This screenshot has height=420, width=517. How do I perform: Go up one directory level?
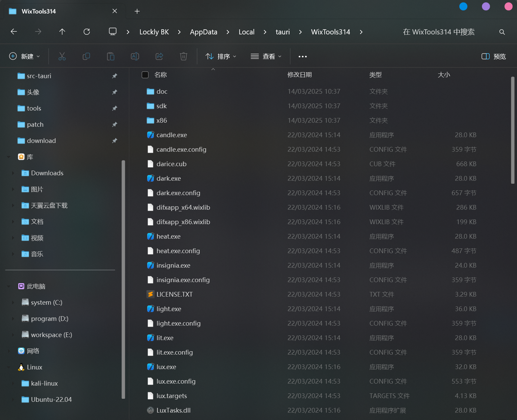(x=62, y=32)
